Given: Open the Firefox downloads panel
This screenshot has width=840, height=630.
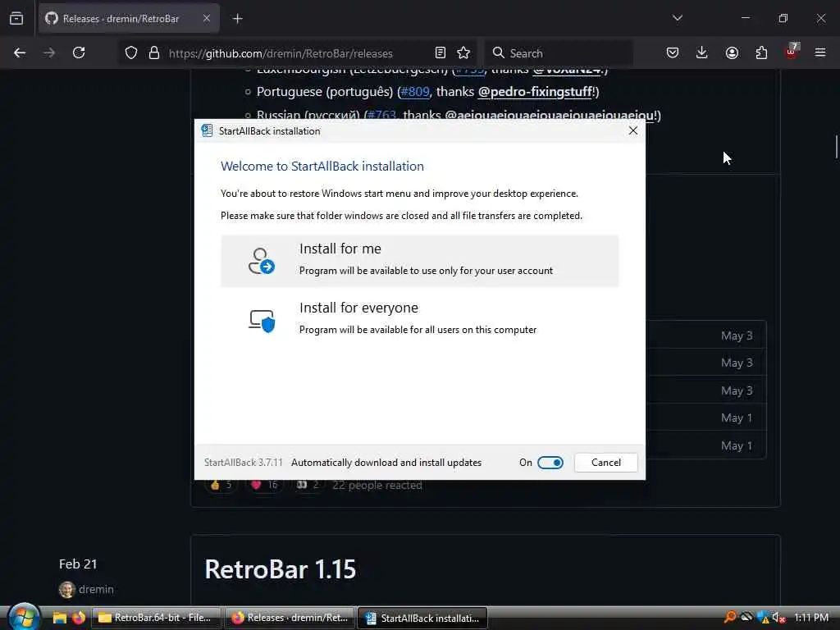Looking at the screenshot, I should pos(702,52).
